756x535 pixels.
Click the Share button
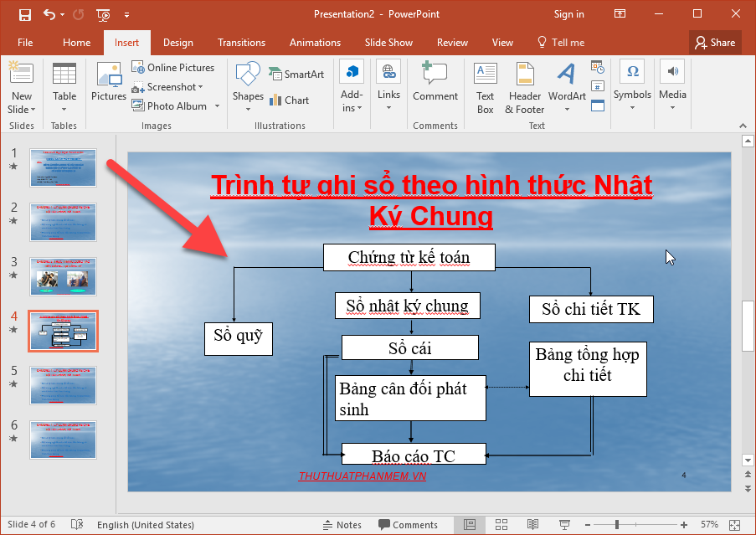[x=714, y=42]
